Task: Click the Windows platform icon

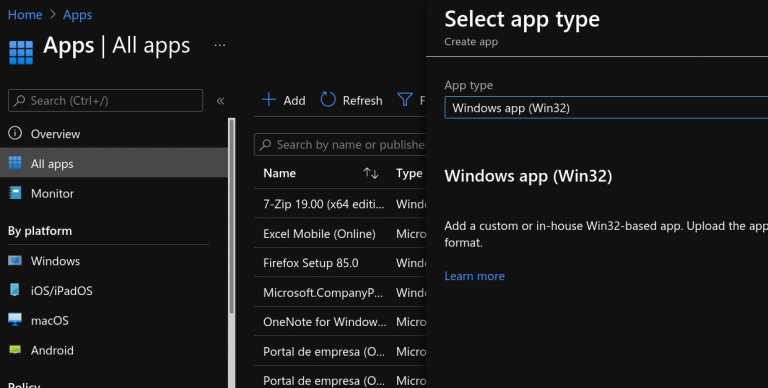Action: click(x=15, y=261)
